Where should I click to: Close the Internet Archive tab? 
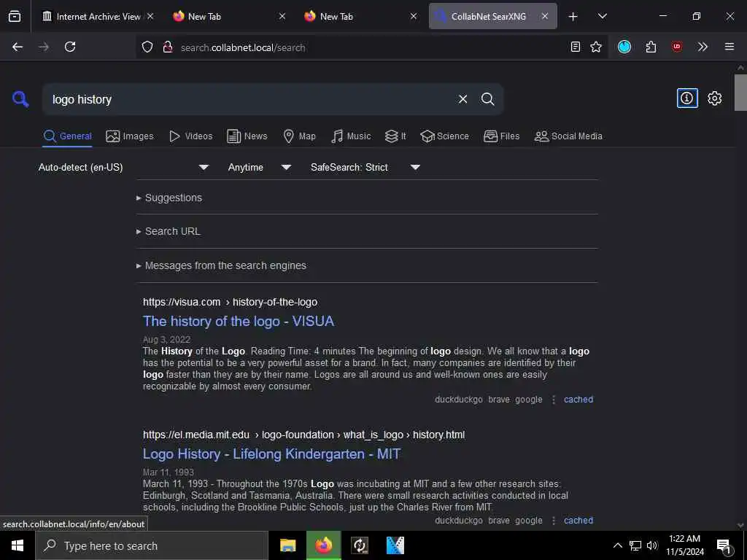(x=150, y=16)
